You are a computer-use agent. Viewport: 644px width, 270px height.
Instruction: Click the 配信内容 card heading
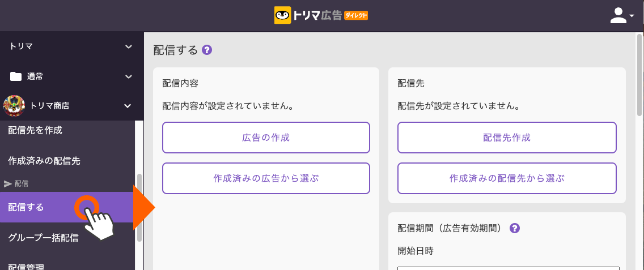180,83
